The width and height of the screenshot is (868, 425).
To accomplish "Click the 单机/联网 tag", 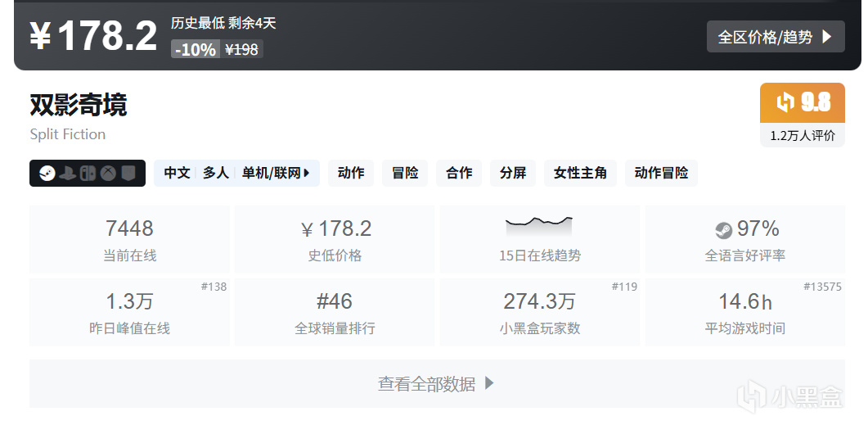I will click(272, 173).
